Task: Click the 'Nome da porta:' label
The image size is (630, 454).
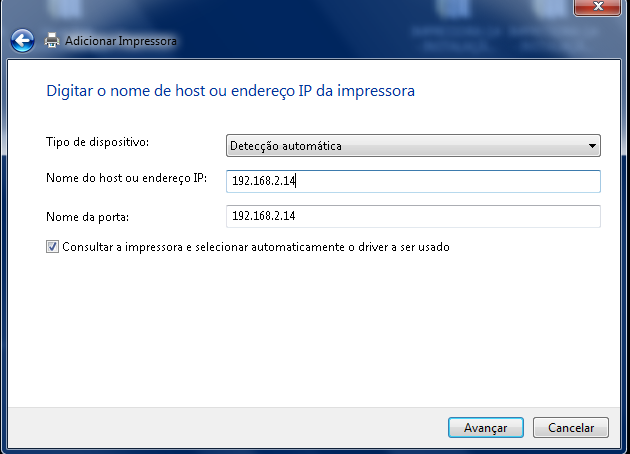Action: (x=88, y=217)
